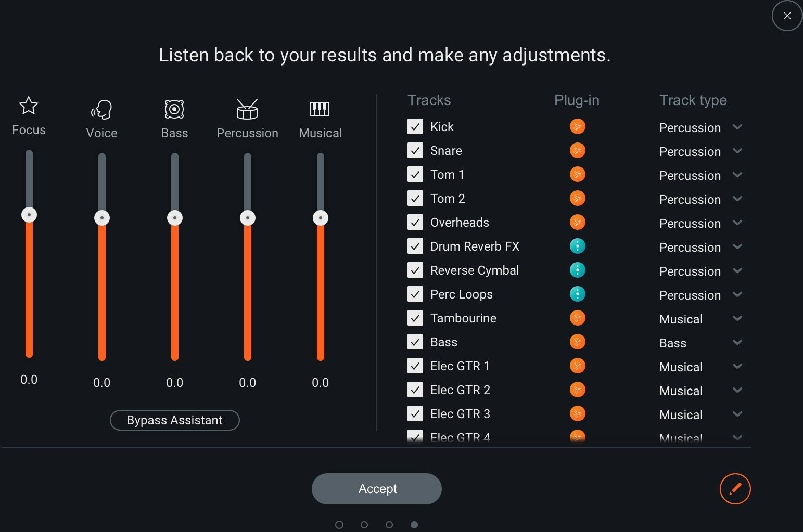Click the Percussion slider handle

point(248,218)
